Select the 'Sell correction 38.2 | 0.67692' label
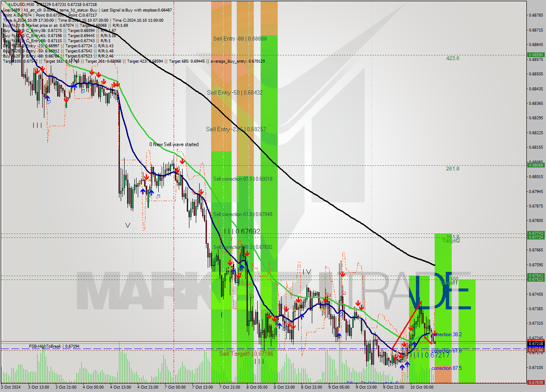The width and height of the screenshot is (546, 392). pos(243,247)
